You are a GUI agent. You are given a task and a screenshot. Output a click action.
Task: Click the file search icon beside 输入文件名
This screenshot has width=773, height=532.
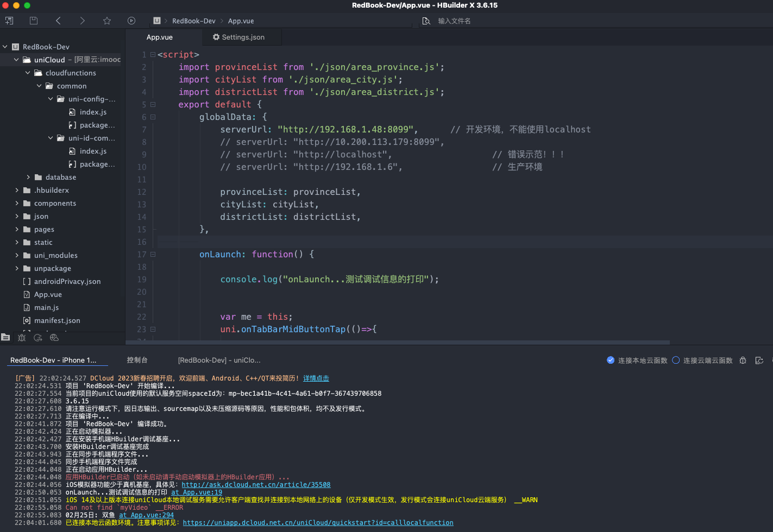click(426, 21)
